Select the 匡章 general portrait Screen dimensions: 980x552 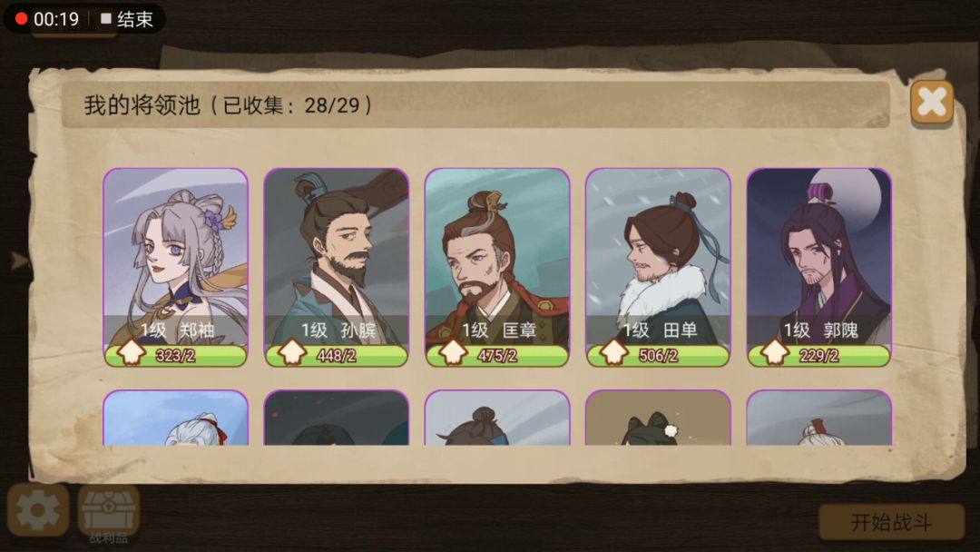[x=497, y=268]
